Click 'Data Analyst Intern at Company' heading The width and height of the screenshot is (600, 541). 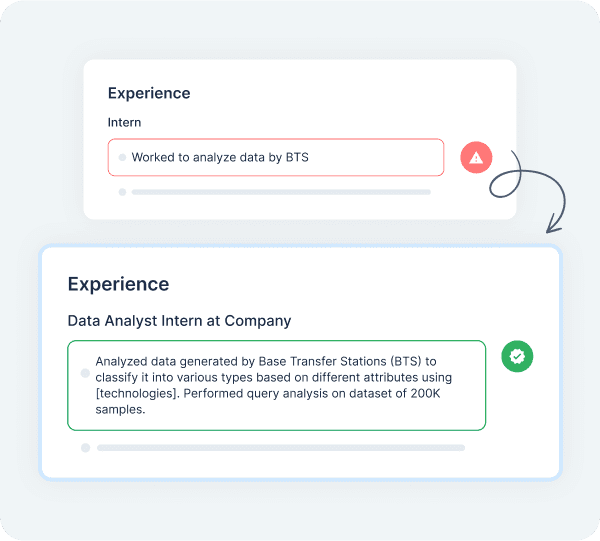pyautogui.click(x=179, y=321)
